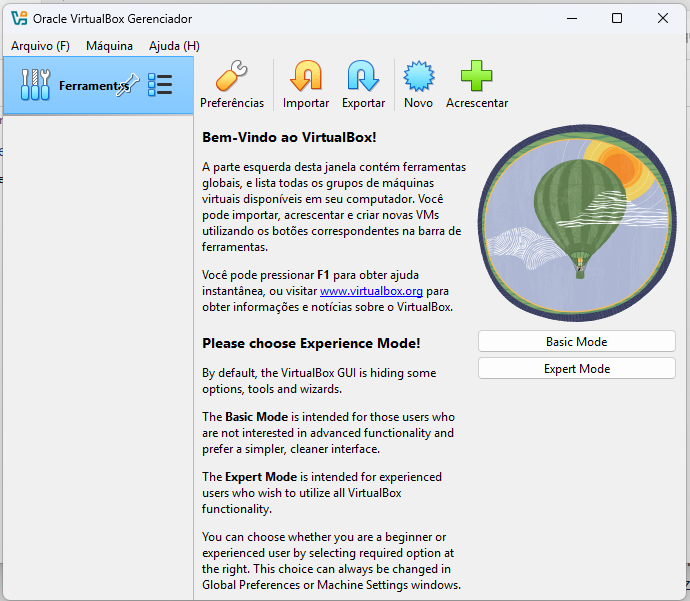This screenshot has width=690, height=601.
Task: Minimize the VirtualBox window
Action: point(572,18)
